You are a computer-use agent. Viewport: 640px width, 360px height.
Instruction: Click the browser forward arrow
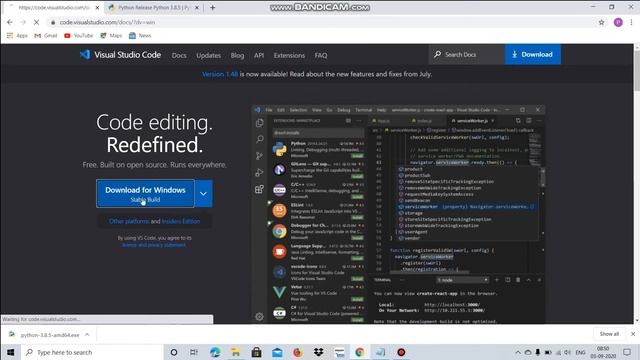[x=23, y=22]
